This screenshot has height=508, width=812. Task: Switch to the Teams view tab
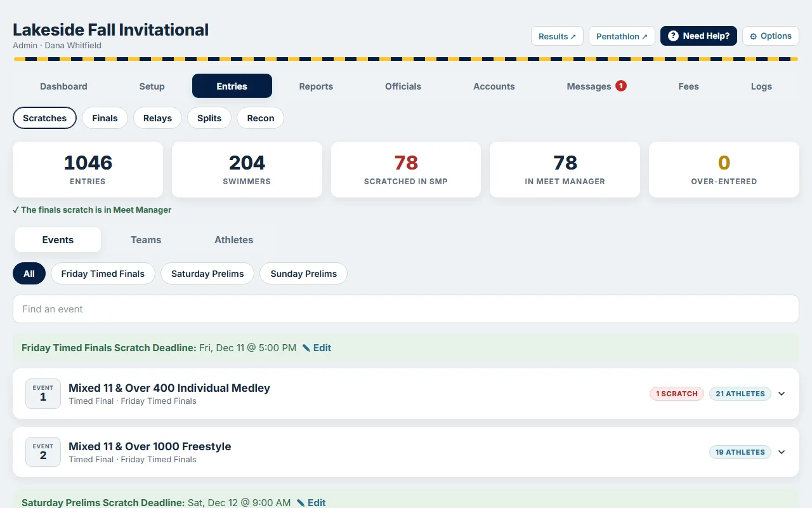click(x=146, y=240)
